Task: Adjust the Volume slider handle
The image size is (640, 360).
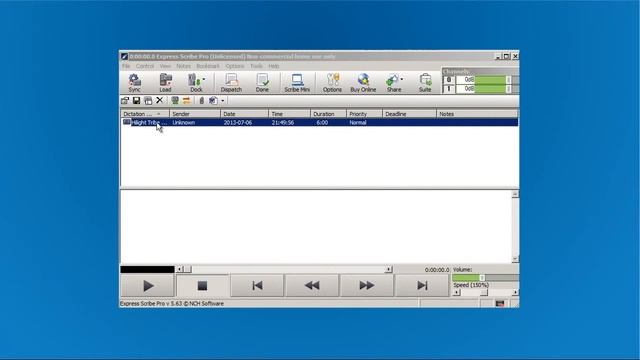Action: (x=482, y=278)
